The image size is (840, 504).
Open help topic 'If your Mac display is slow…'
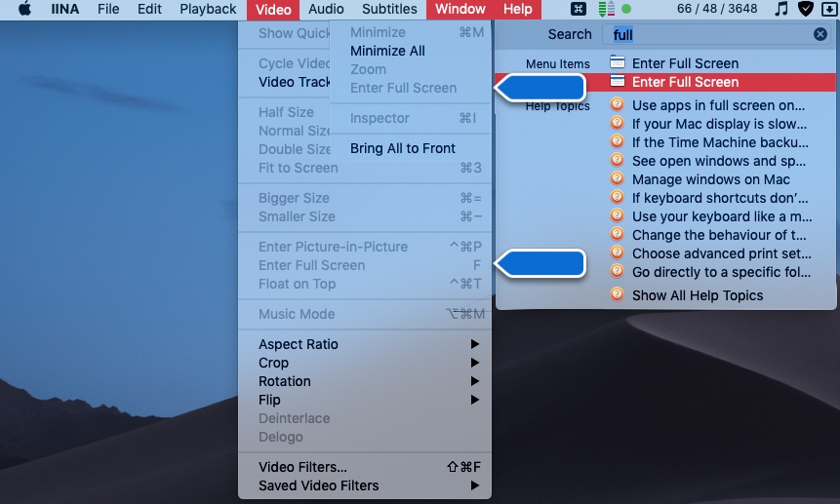click(x=718, y=124)
